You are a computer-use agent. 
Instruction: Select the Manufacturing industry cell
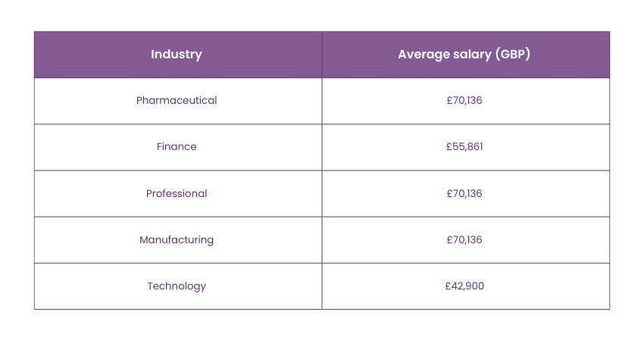177,239
